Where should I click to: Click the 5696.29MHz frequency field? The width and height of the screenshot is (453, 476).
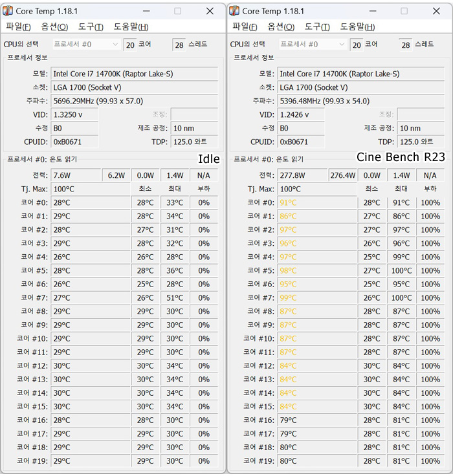pos(134,101)
